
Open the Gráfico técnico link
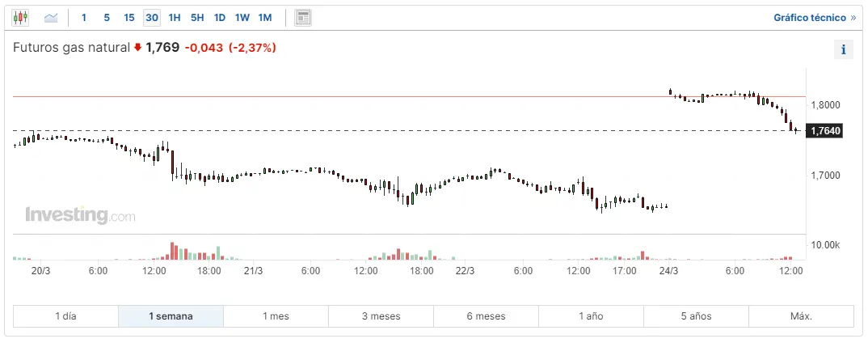[x=815, y=17]
